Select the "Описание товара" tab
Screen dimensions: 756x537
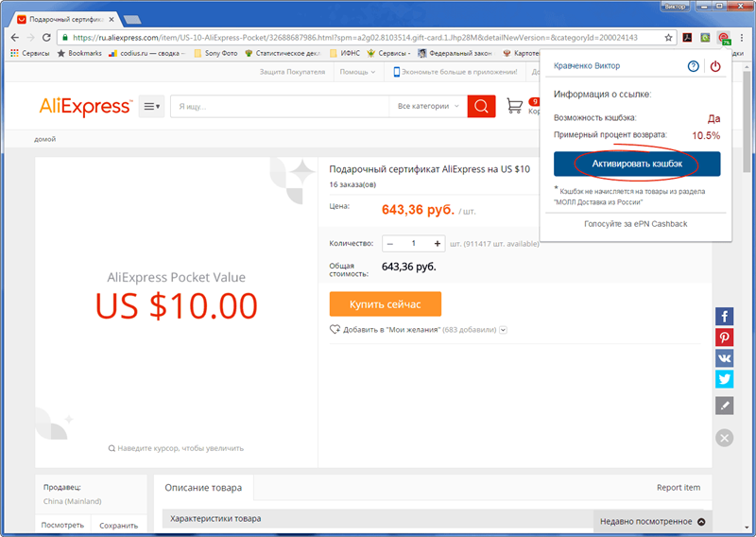point(203,488)
